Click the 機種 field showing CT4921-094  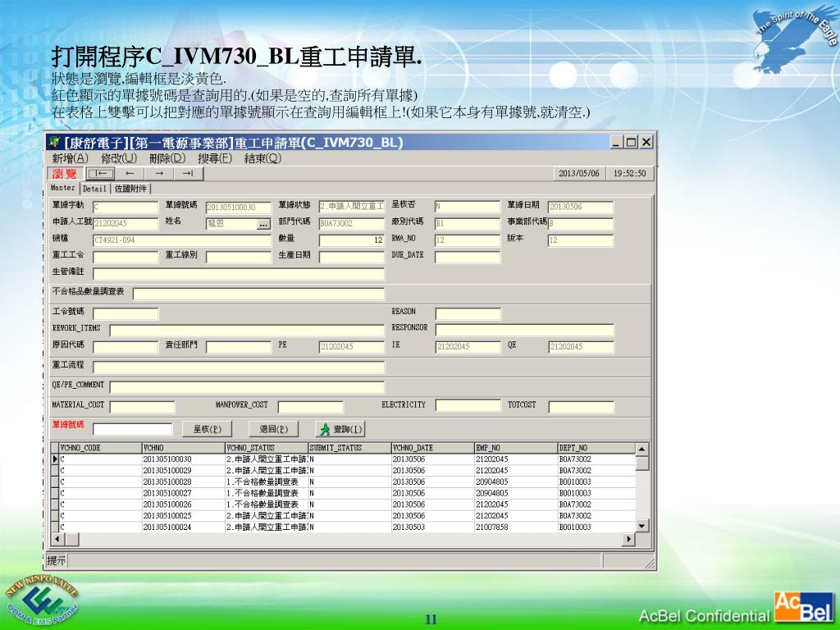click(182, 240)
